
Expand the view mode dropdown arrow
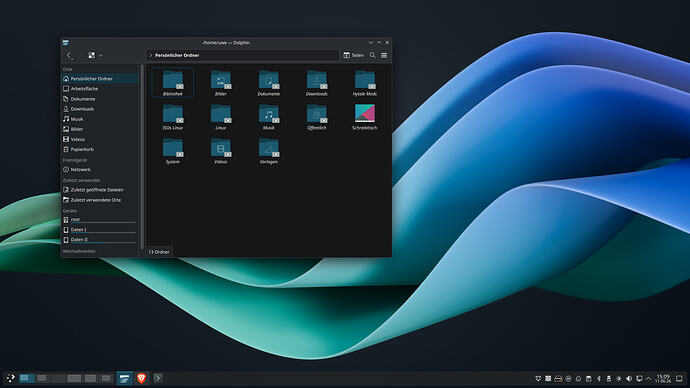pyautogui.click(x=101, y=55)
